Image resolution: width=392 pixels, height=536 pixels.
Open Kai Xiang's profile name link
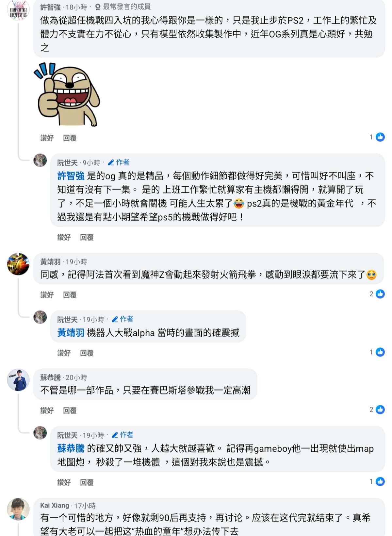(55, 506)
